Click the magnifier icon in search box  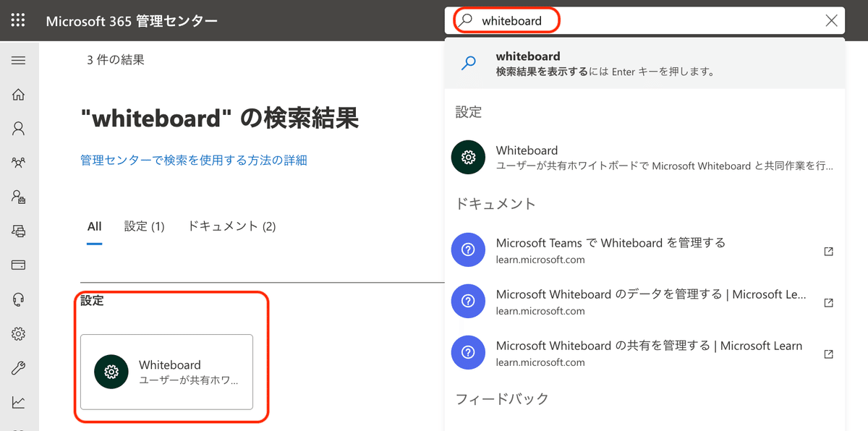click(x=465, y=20)
